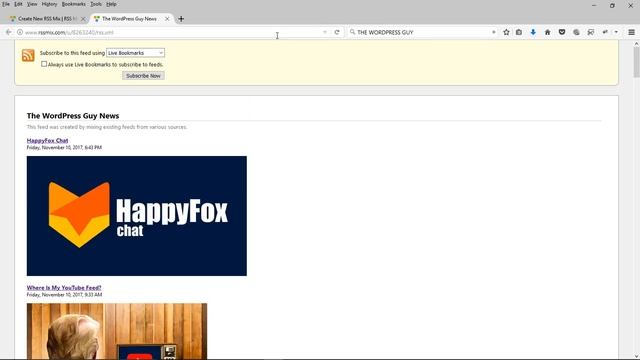640x360 pixels.
Task: Click the search box with THE WORDPRESS GUY
Action: click(x=423, y=32)
